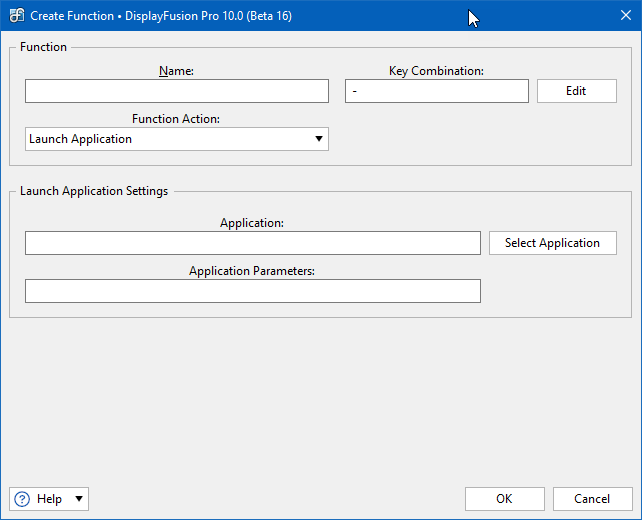Click the Select Application button
Screen dimensions: 642x520
[553, 243]
